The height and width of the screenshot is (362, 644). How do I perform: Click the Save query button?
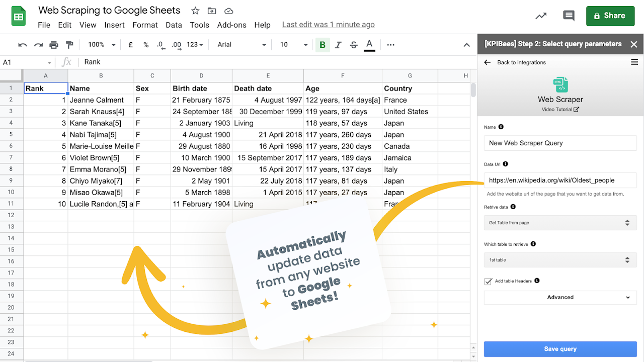[x=560, y=349]
